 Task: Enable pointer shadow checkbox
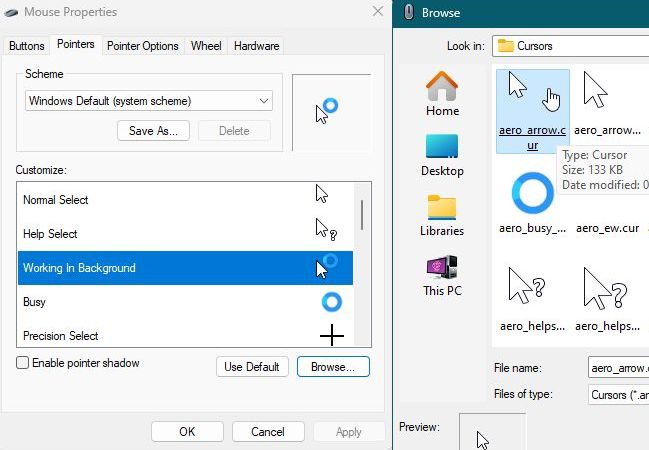click(x=22, y=363)
